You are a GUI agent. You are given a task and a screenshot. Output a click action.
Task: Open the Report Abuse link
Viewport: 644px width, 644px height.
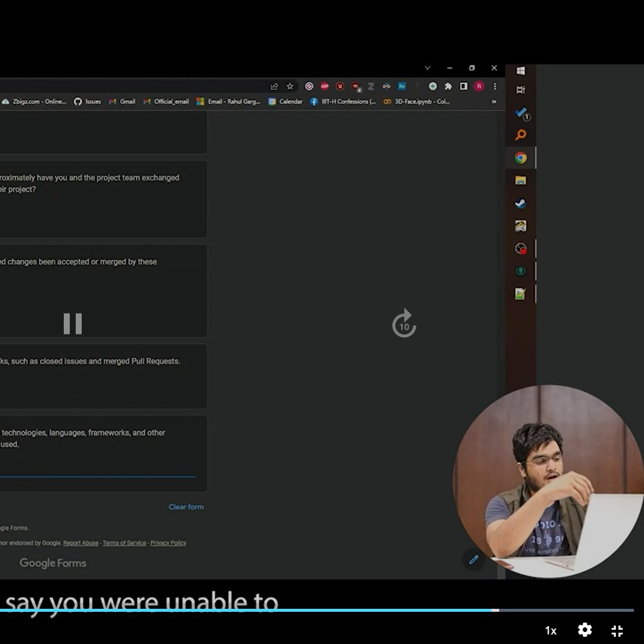pyautogui.click(x=80, y=543)
